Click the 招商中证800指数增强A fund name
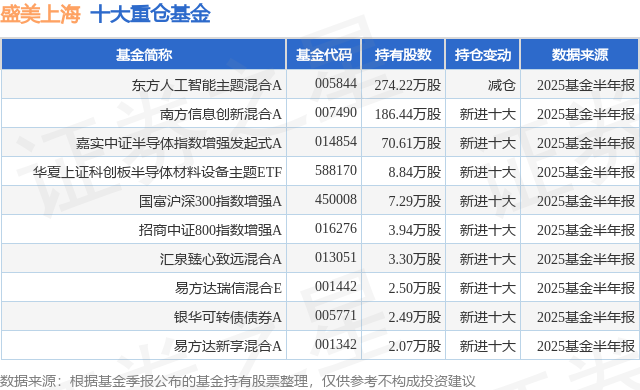640x390 pixels. click(210, 230)
